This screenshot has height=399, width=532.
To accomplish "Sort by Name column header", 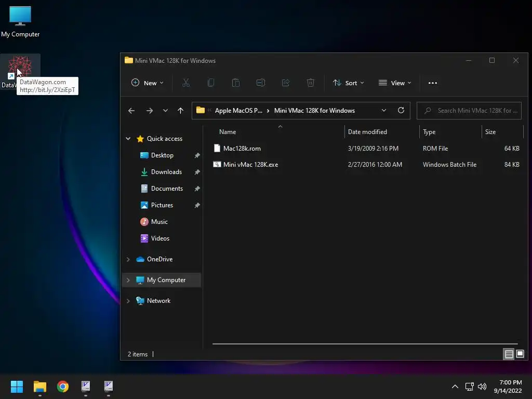I will pos(228,131).
